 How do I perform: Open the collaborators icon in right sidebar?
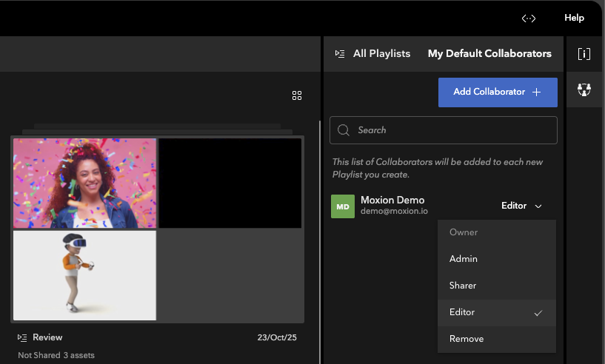pos(584,90)
